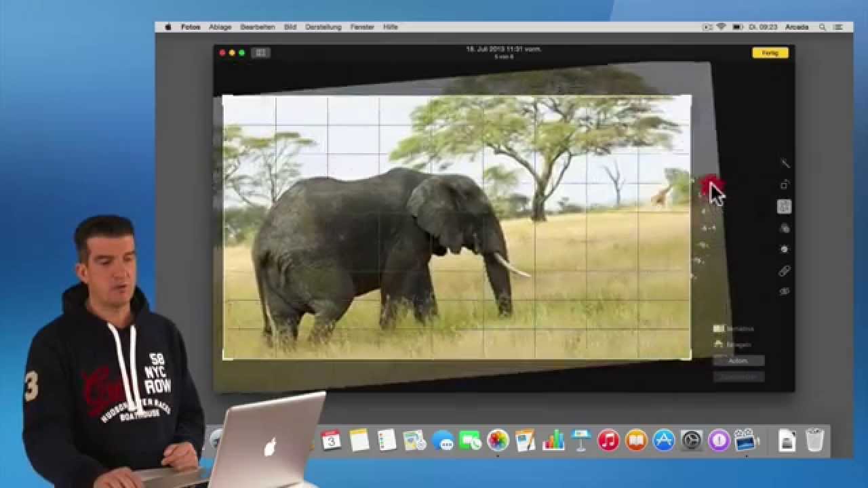The height and width of the screenshot is (488, 868).
Task: Toggle the split view sidebar button
Action: 260,53
